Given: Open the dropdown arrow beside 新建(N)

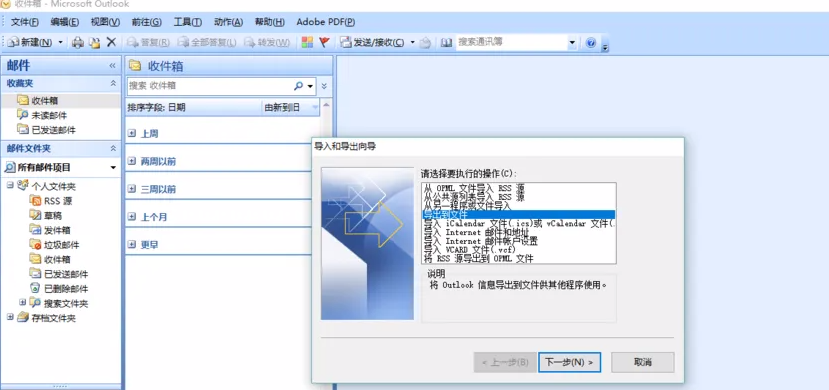Looking at the screenshot, I should click(60, 42).
